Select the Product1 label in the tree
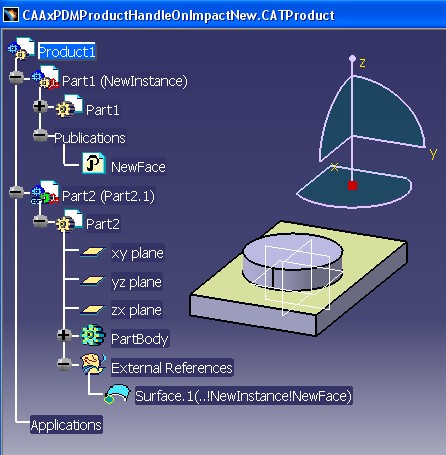446x455 pixels. click(67, 51)
